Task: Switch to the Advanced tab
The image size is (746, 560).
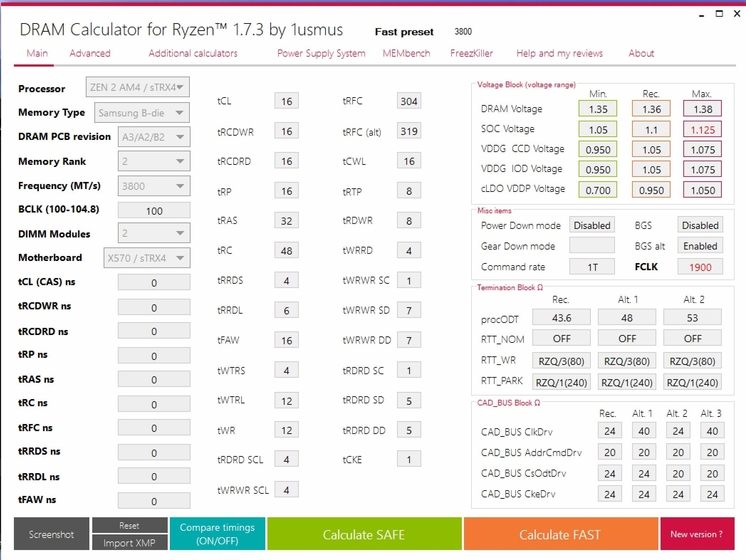Action: 90,53
